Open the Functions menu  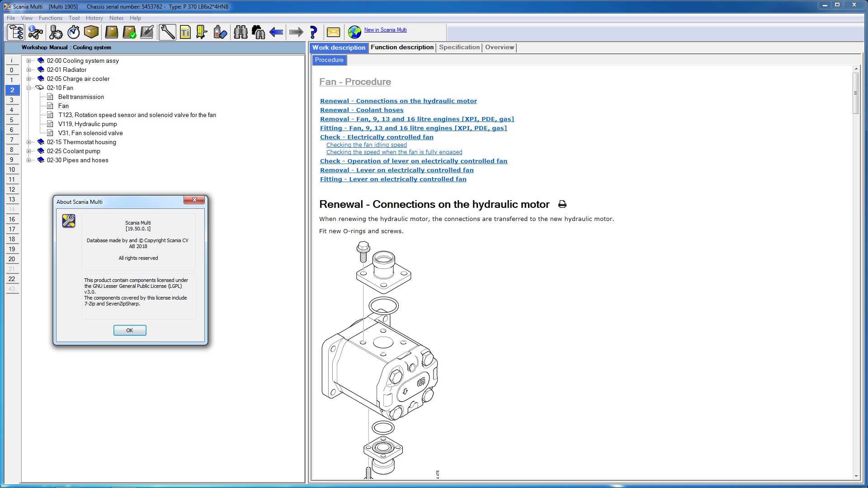pos(50,18)
